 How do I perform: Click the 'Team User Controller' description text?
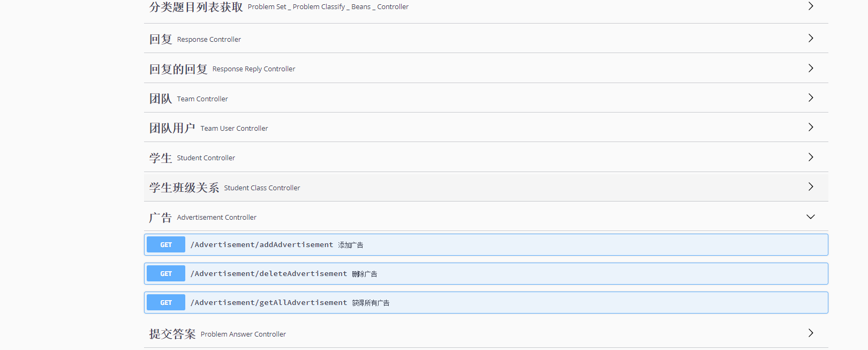[x=235, y=129]
